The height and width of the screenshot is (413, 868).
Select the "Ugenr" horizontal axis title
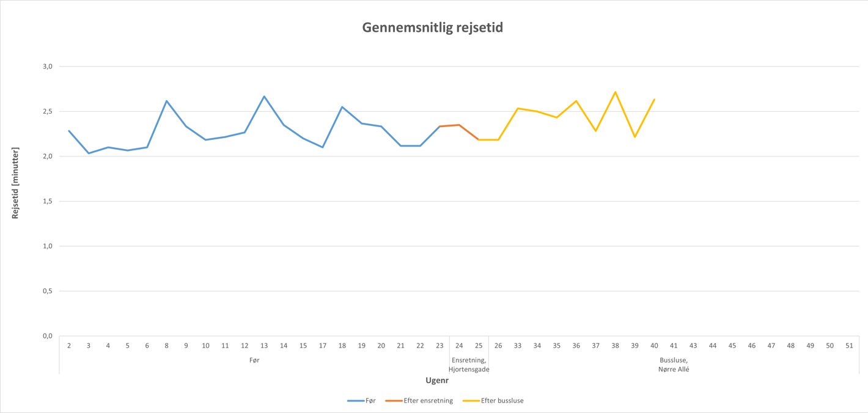pyautogui.click(x=437, y=381)
